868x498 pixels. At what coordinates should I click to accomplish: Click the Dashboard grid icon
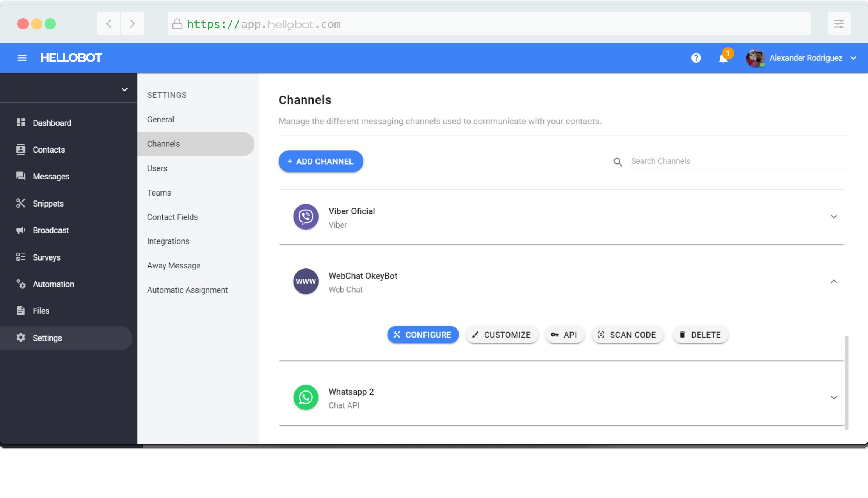[x=21, y=122]
